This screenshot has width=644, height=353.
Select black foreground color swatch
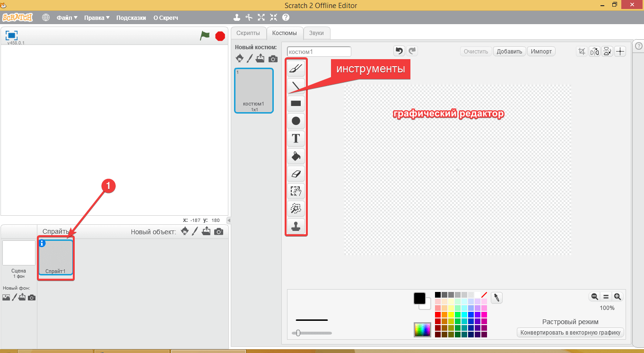tap(419, 298)
